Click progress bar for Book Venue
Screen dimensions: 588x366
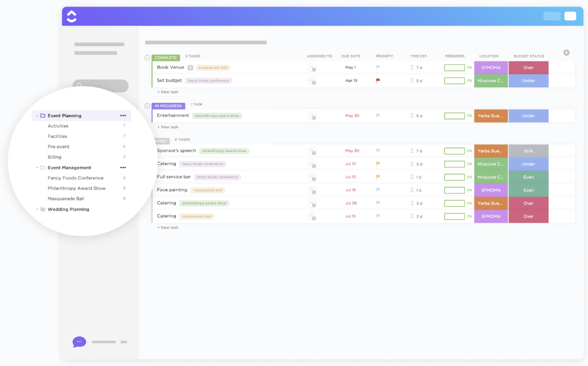point(454,68)
